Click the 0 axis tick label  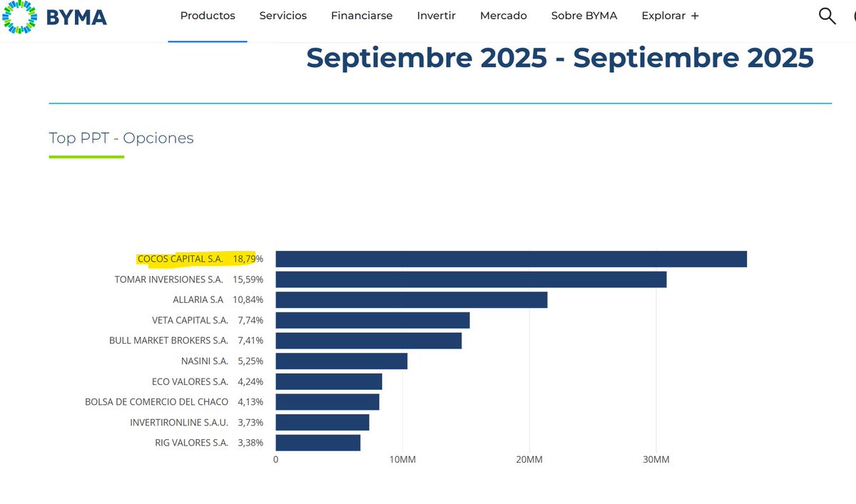(276, 460)
